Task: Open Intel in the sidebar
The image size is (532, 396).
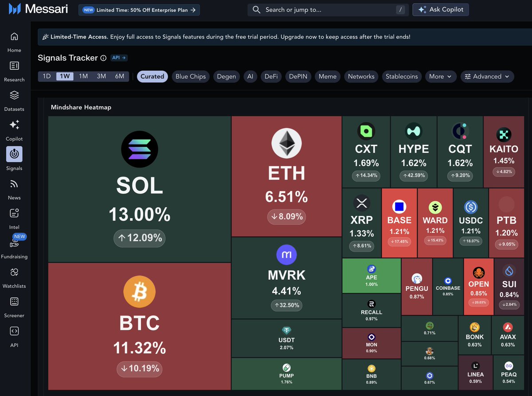Action: pos(14,219)
